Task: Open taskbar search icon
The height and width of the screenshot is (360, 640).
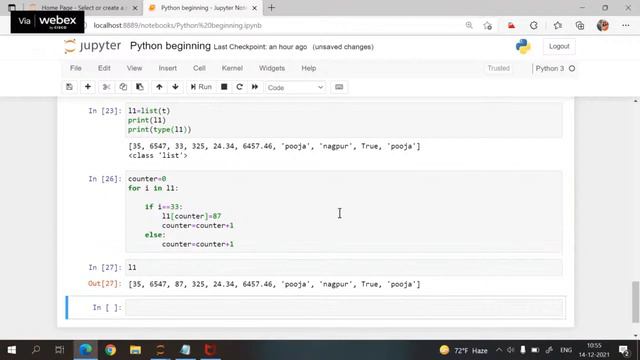Action: 36,350
